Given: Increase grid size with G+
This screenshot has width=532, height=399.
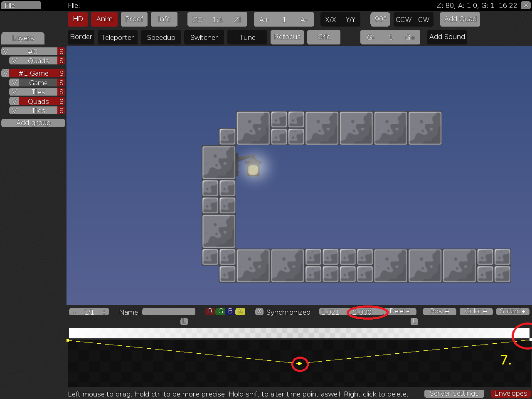Looking at the screenshot, I should click(410, 37).
